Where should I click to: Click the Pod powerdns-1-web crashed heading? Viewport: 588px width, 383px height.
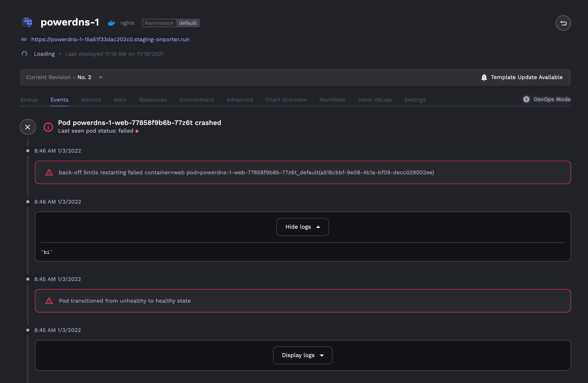pyautogui.click(x=139, y=123)
